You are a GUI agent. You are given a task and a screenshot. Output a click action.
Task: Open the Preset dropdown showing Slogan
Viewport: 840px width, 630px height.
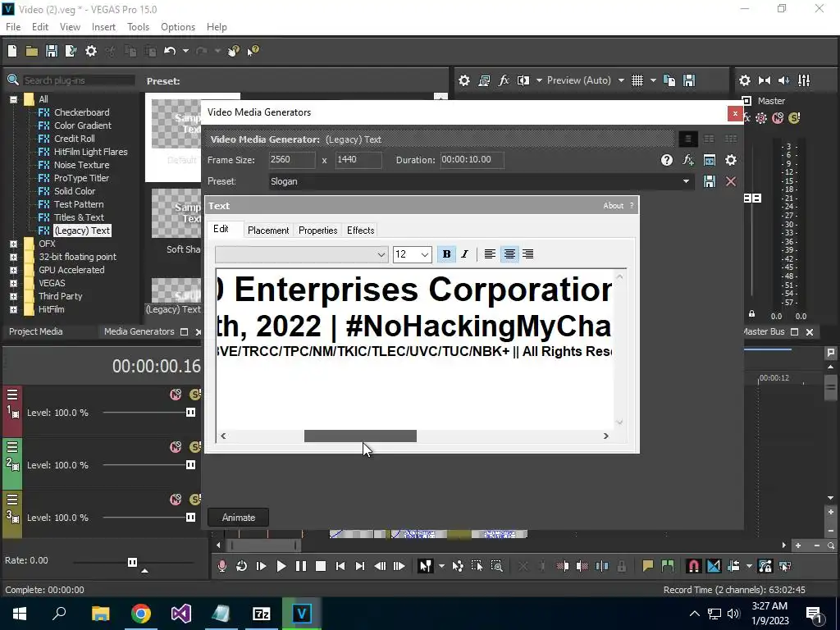coord(686,181)
